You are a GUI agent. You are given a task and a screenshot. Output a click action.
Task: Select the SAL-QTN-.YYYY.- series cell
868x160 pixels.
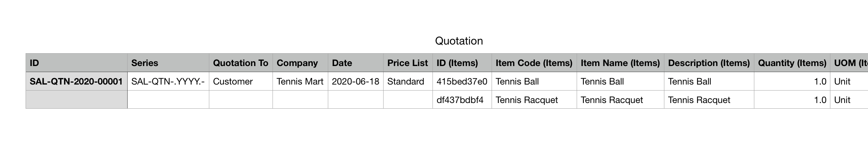[x=168, y=82]
